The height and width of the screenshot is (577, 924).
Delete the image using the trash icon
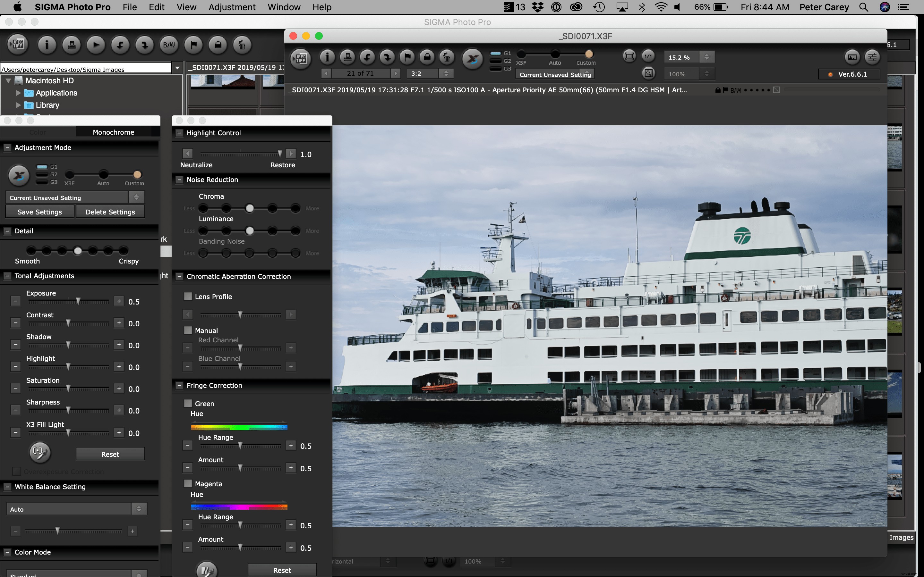(243, 45)
